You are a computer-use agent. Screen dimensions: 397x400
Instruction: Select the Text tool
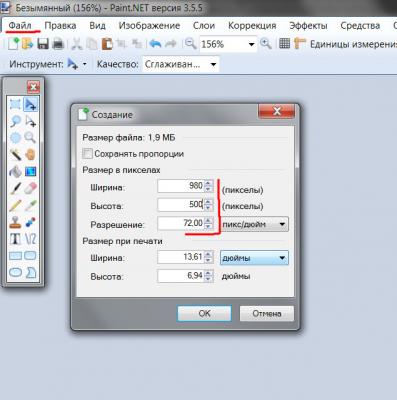click(15, 239)
